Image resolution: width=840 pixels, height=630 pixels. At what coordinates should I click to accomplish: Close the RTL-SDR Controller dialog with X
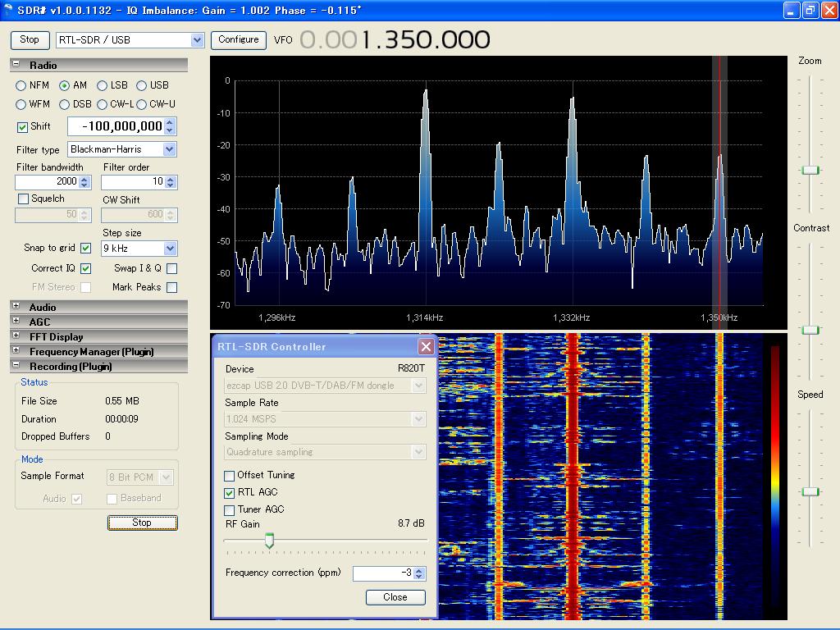(x=426, y=347)
